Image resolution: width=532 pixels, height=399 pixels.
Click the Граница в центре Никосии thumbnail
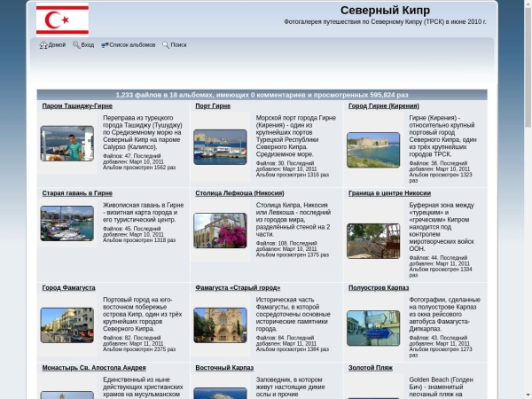(373, 241)
